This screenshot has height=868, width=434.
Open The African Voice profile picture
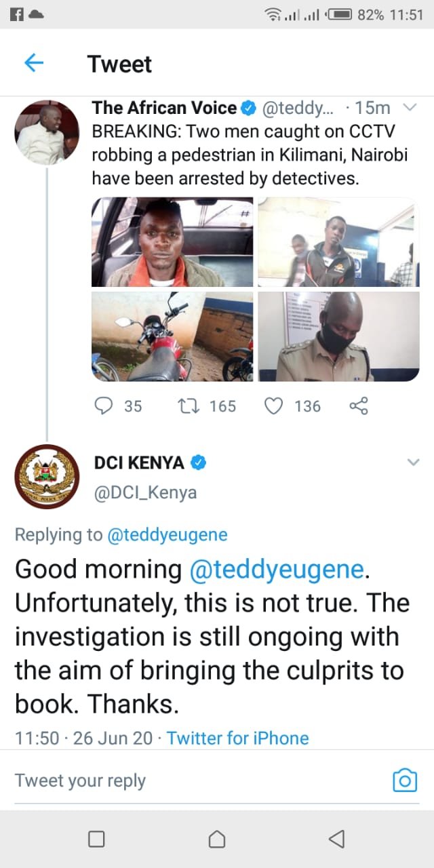point(47,132)
